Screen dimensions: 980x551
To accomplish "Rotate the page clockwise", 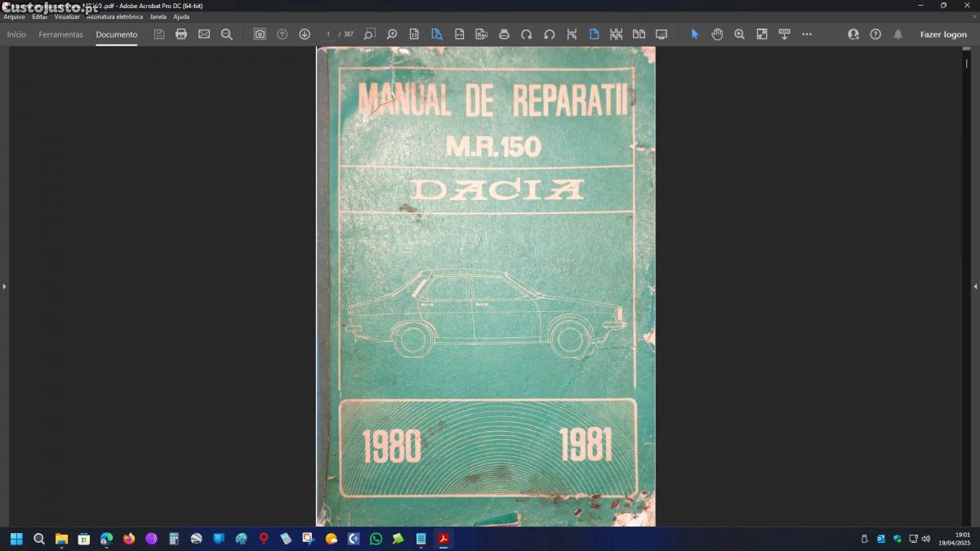I will (x=527, y=34).
